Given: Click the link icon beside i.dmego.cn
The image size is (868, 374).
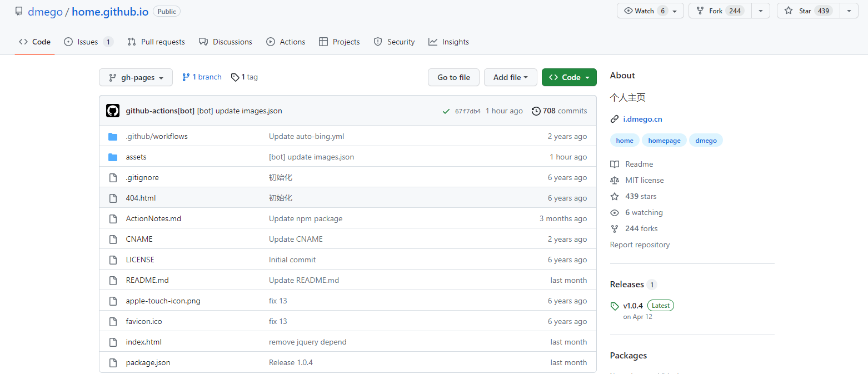Looking at the screenshot, I should pyautogui.click(x=615, y=119).
